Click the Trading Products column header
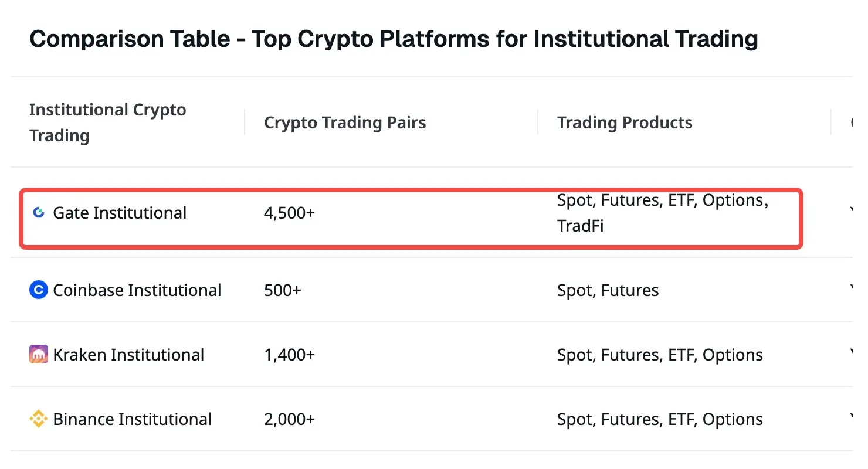The image size is (868, 469). pos(625,123)
